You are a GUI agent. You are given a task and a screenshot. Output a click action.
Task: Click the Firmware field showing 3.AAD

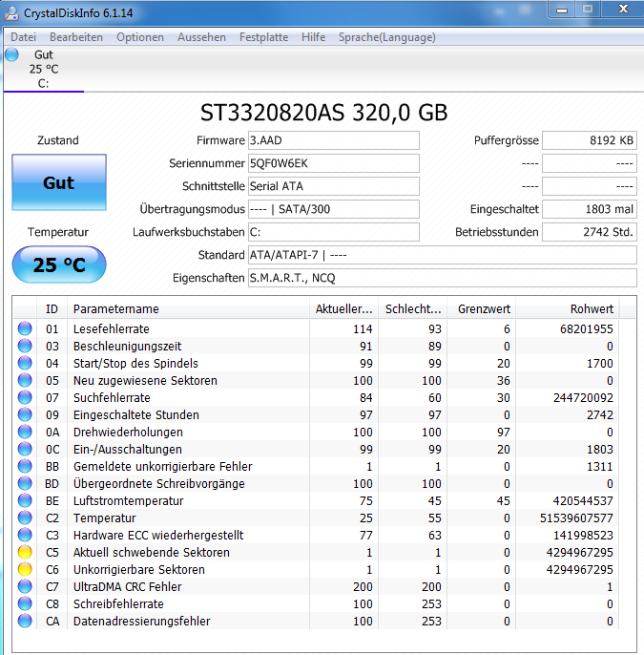(x=334, y=140)
